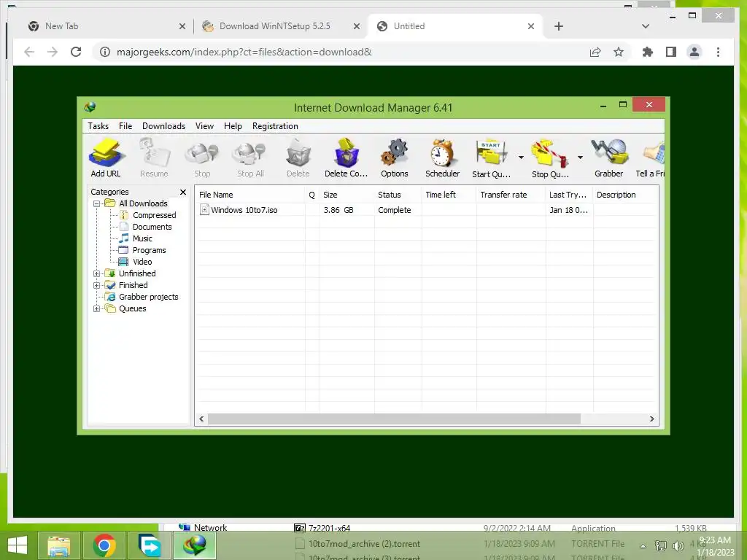Select the All Downloads category
This screenshot has height=560, width=747.
click(143, 203)
